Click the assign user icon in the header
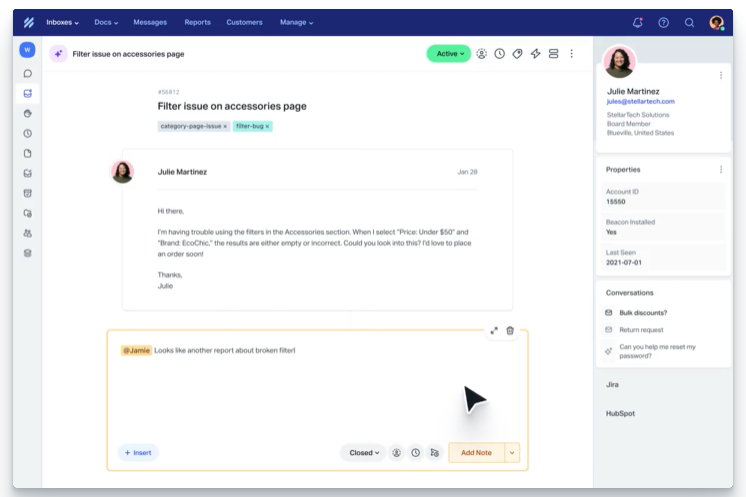Viewport: 746px width, 497px height. pyautogui.click(x=481, y=54)
